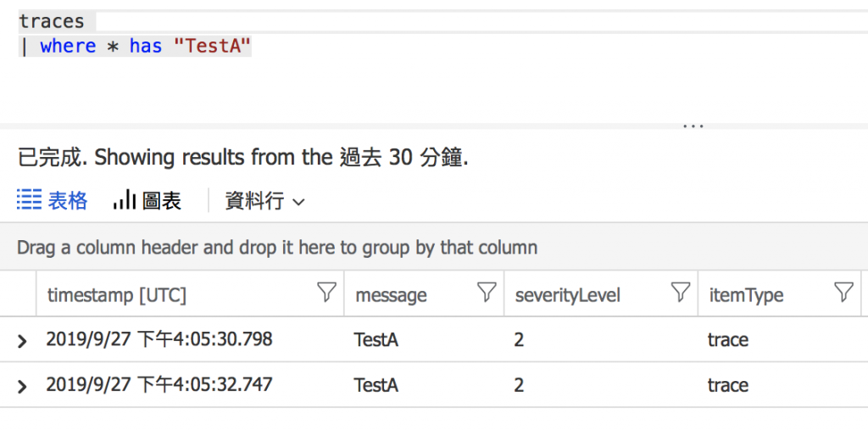This screenshot has width=868, height=431.
Task: Open the message column filter
Action: point(487,294)
